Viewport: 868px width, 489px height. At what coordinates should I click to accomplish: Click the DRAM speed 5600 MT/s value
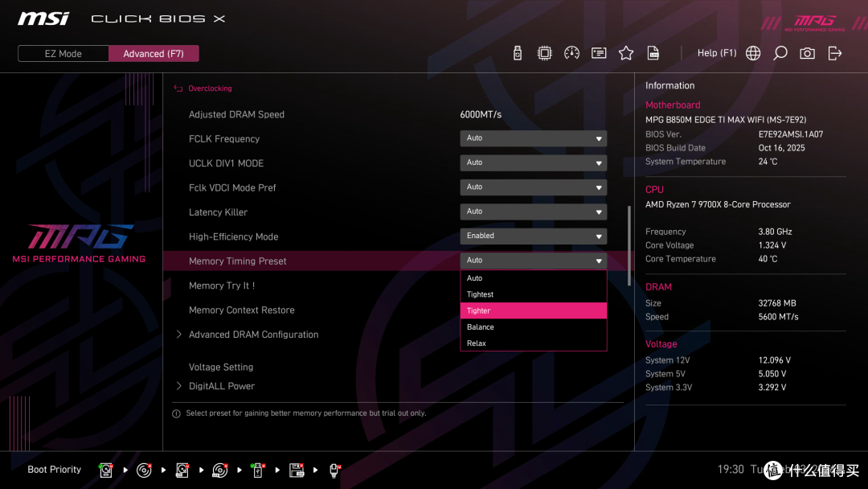pyautogui.click(x=778, y=317)
